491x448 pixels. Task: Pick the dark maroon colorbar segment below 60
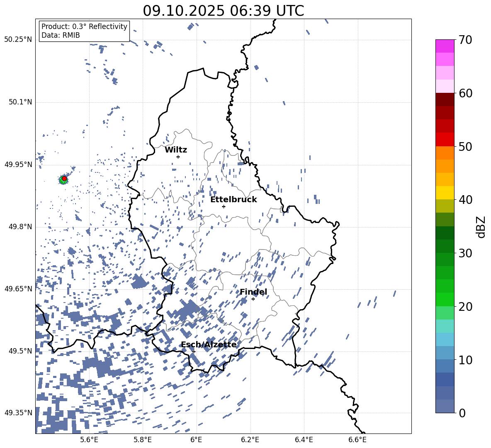click(445, 99)
